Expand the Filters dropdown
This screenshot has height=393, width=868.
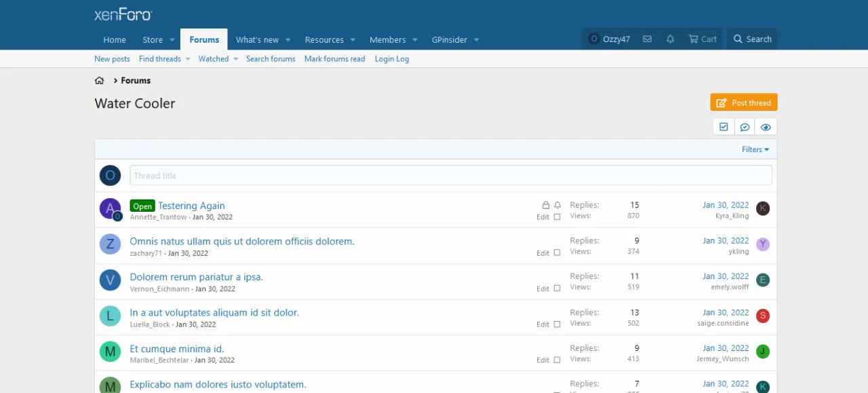click(x=755, y=149)
